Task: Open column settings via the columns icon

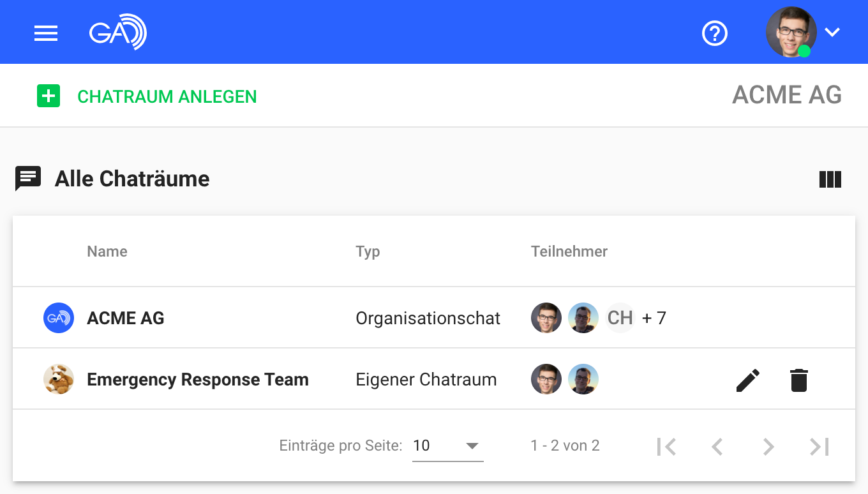Action: 830,179
